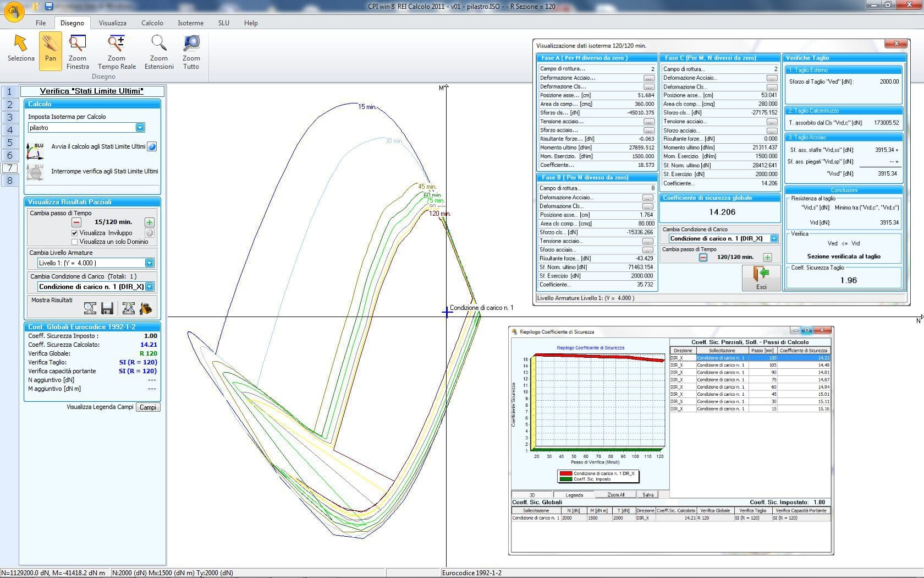
Task: Disable Visualizza Inviluppo
Action: point(74,232)
